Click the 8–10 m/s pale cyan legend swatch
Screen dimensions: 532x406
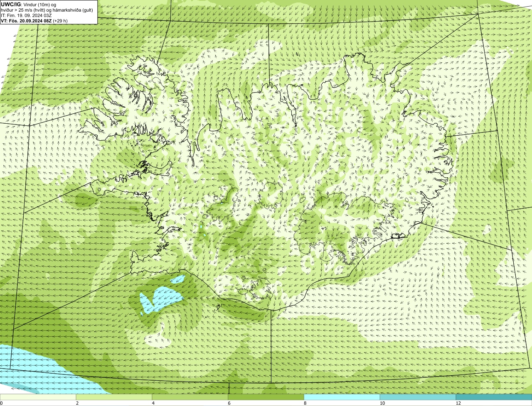click(x=342, y=397)
